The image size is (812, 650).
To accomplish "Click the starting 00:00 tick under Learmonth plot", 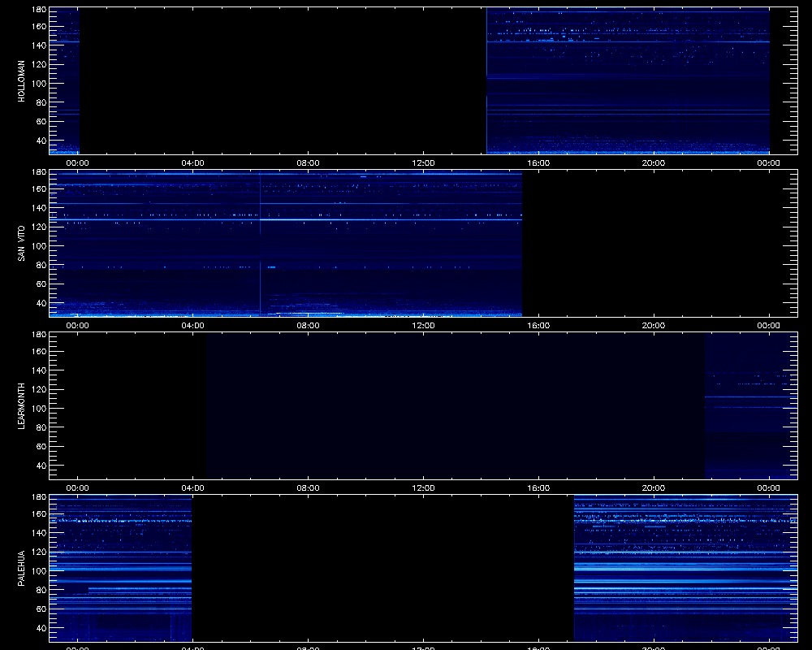I will pyautogui.click(x=78, y=487).
